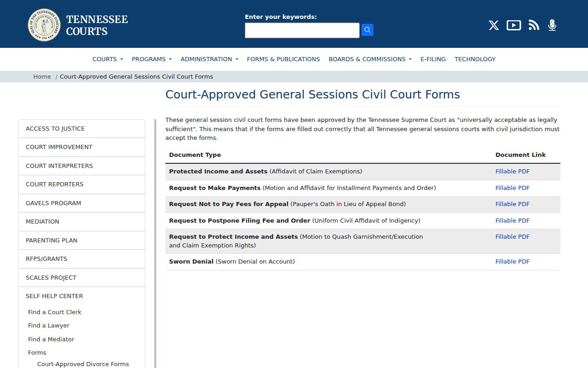This screenshot has width=588, height=368.
Task: Open Fillable PDF for Sworn Denial
Action: click(512, 262)
